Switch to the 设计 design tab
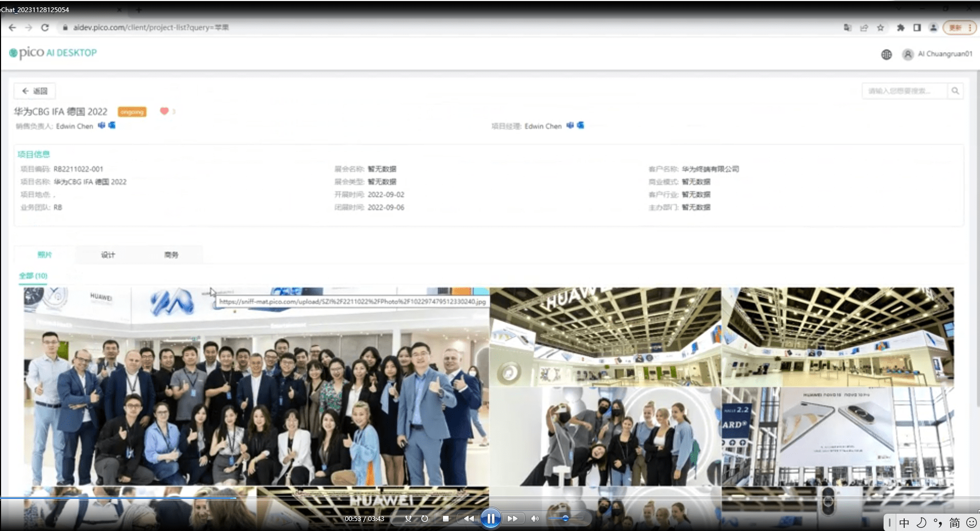The height and width of the screenshot is (531, 980). [108, 255]
